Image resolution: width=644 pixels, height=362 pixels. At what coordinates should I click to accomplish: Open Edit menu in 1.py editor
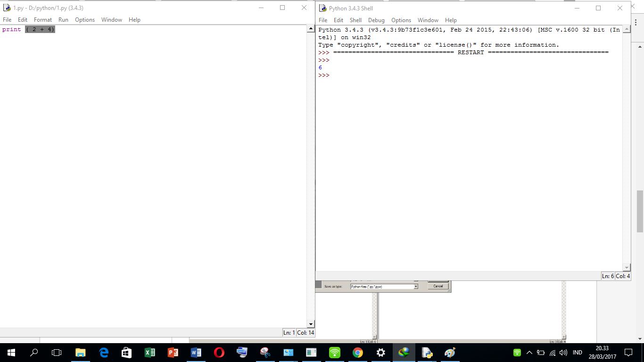23,20
